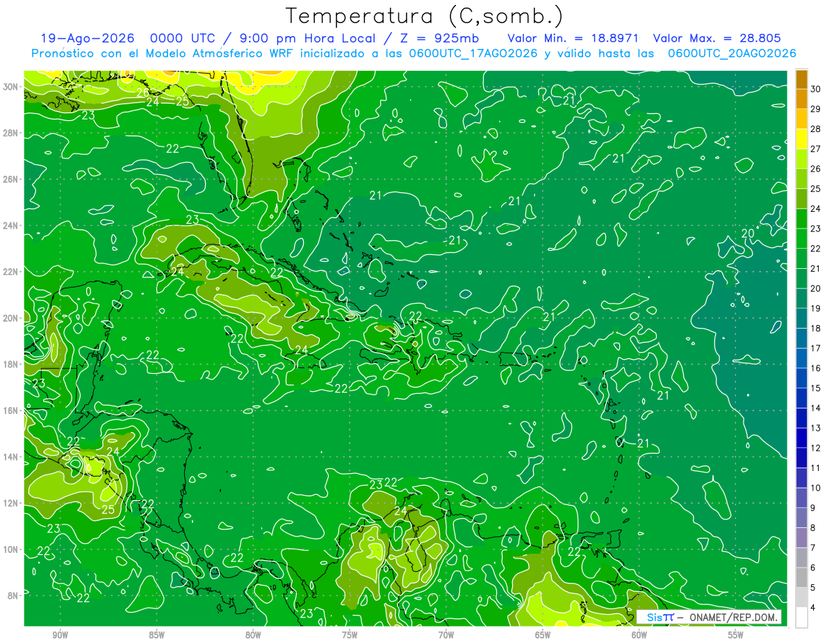Click the "12N" latitude axis label
The image size is (834, 644).
coord(11,503)
